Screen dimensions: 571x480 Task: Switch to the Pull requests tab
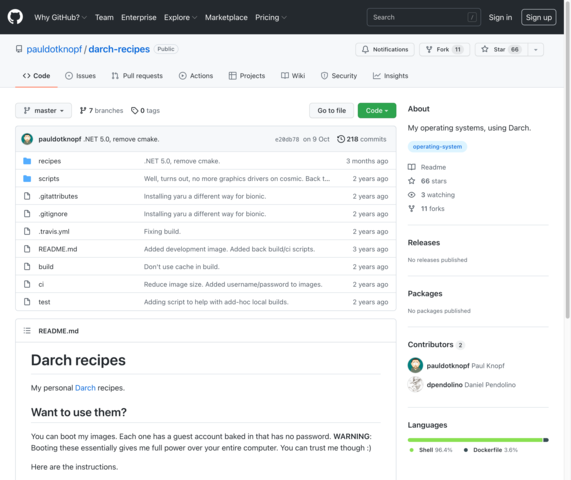pos(137,76)
